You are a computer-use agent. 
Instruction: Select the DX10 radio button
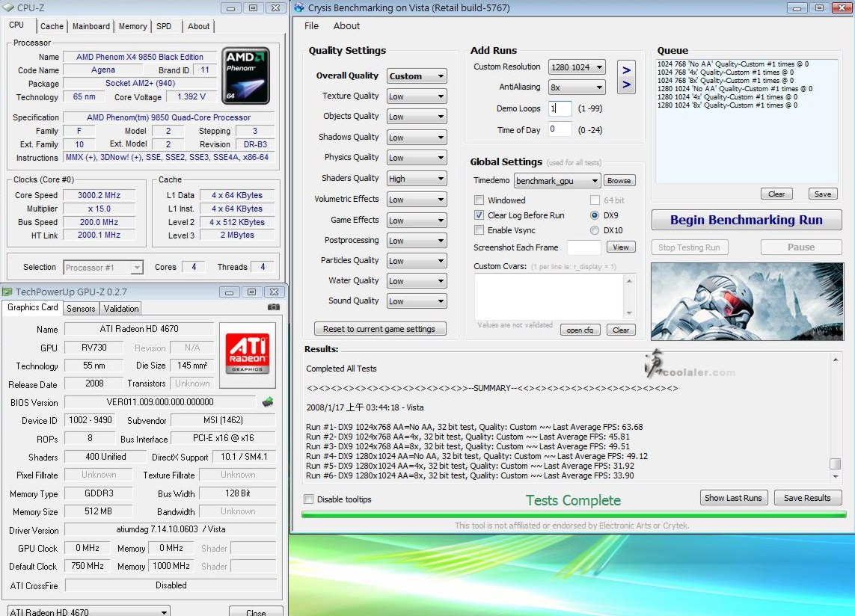pyautogui.click(x=595, y=230)
